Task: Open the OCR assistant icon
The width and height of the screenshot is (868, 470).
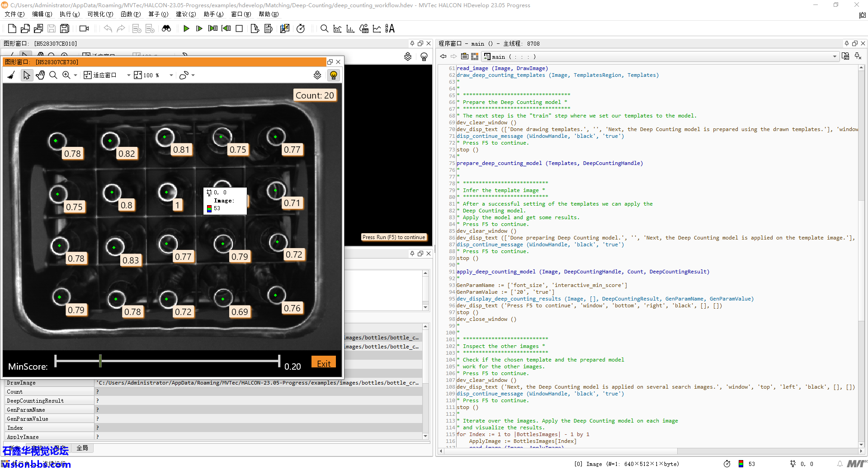Action: point(390,28)
